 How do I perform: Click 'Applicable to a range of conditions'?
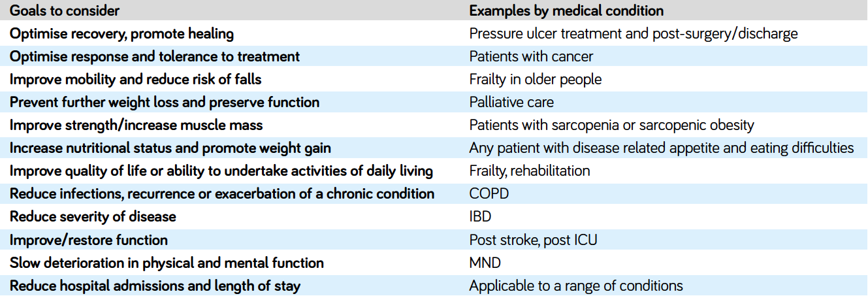(x=576, y=286)
